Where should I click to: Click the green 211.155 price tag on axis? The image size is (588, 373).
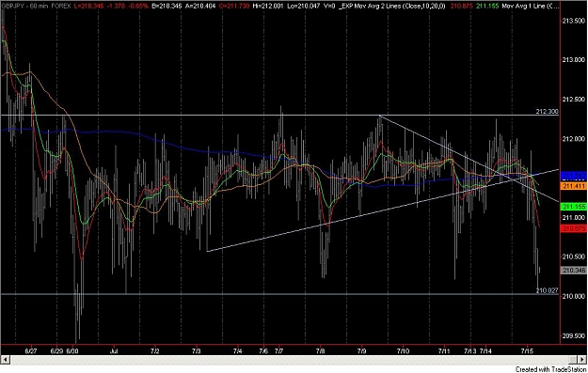[574, 207]
